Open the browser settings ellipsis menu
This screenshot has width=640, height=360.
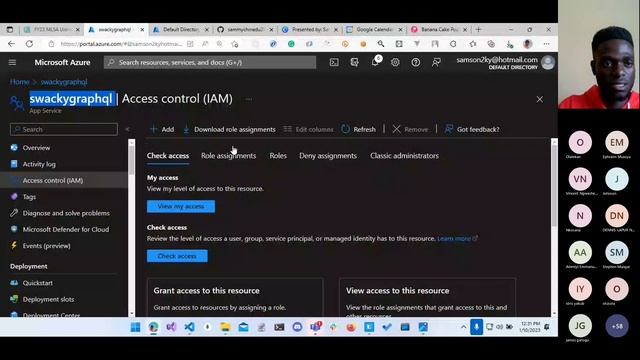[546, 44]
